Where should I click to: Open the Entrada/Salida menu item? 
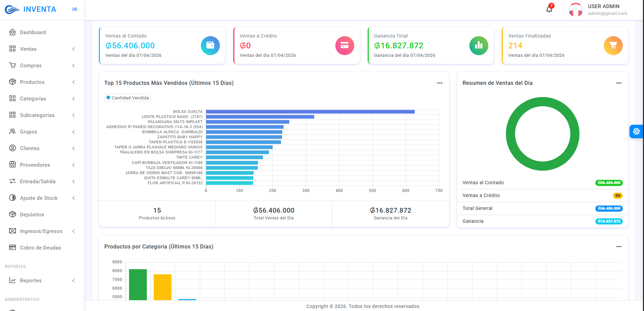point(42,182)
